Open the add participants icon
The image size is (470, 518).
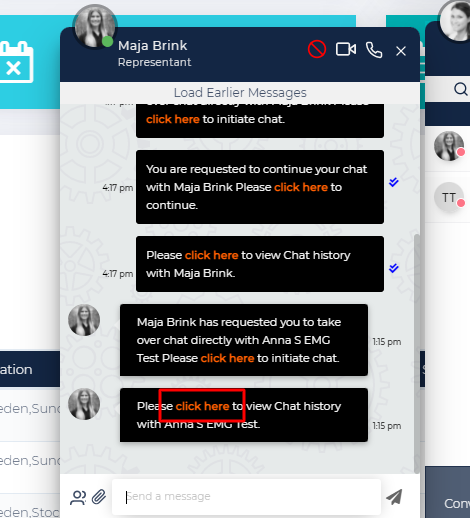pos(78,498)
